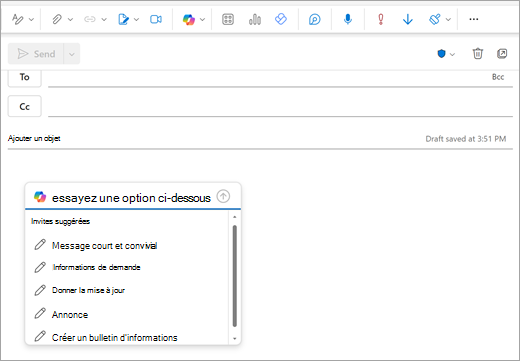Click the 'Invites suggérées' heading
This screenshot has width=520, height=361.
pyautogui.click(x=60, y=221)
